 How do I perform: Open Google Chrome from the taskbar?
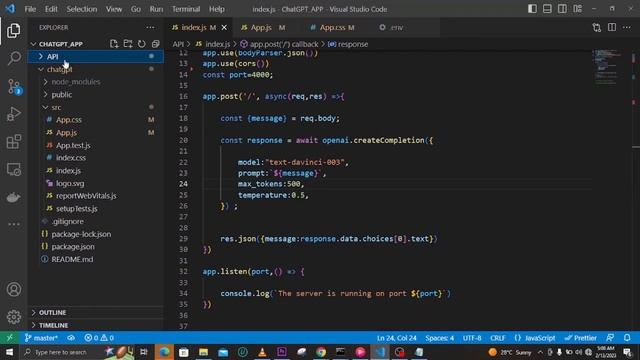[x=321, y=352]
